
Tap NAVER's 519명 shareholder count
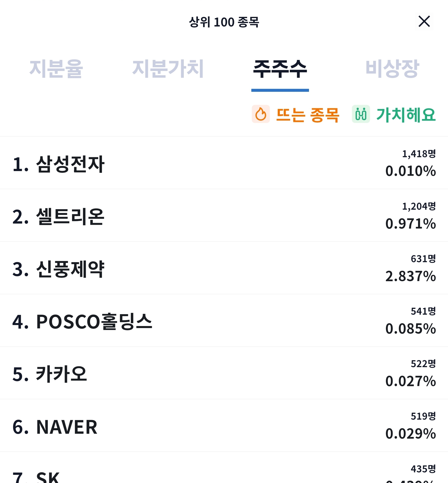click(423, 416)
